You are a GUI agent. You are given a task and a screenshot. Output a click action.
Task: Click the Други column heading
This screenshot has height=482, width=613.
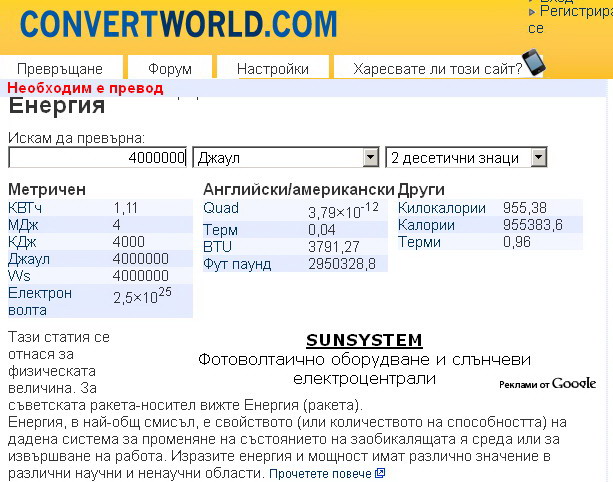(421, 190)
